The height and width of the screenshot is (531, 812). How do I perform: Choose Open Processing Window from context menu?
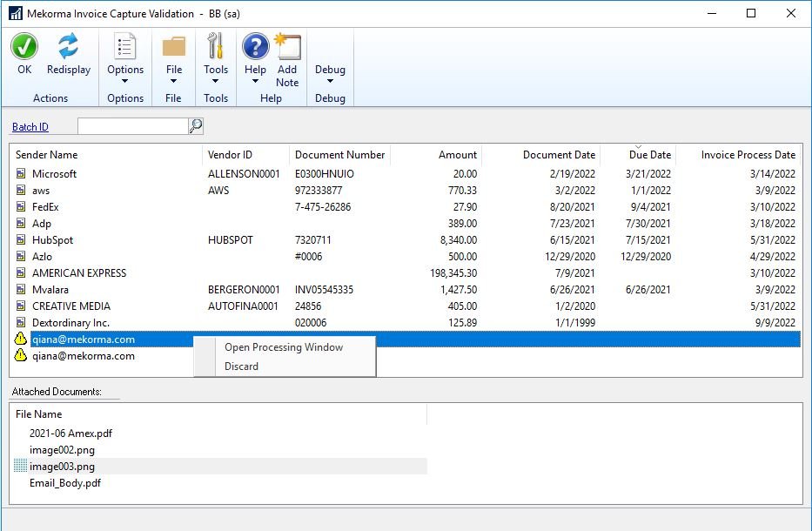(284, 347)
